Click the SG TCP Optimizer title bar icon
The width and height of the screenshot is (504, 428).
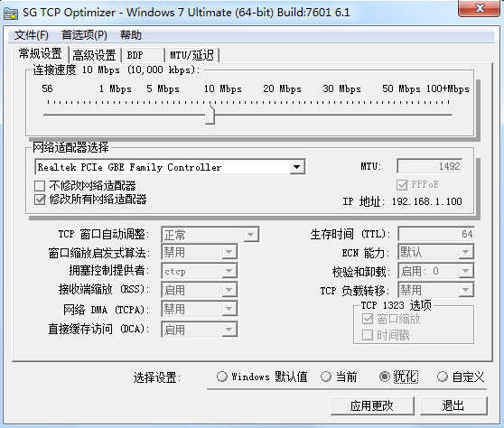click(x=10, y=14)
